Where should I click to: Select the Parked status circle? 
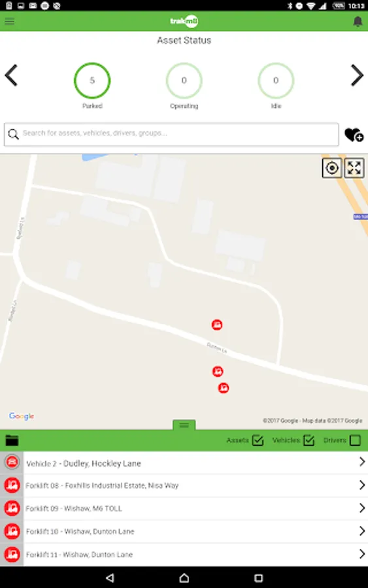click(x=92, y=80)
